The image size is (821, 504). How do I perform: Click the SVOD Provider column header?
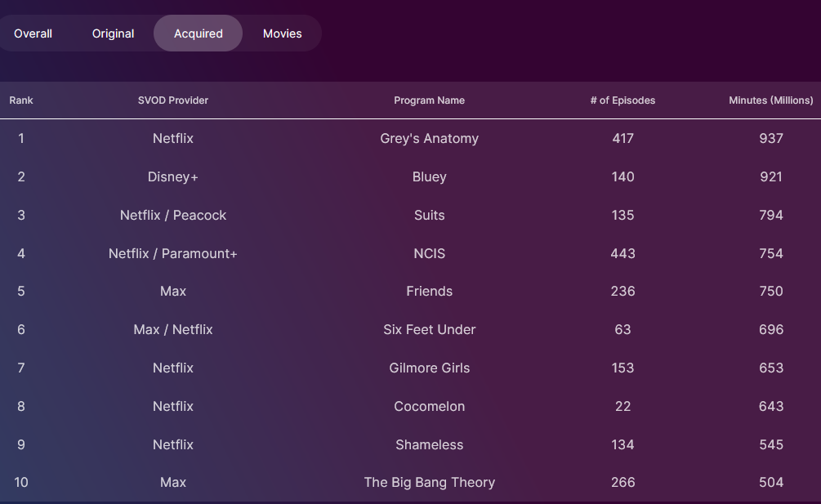(173, 100)
